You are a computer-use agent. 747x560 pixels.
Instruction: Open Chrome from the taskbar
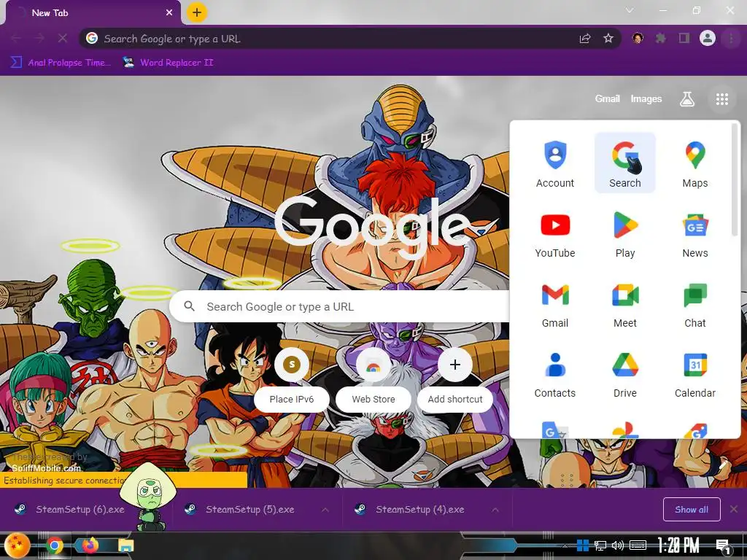point(55,545)
